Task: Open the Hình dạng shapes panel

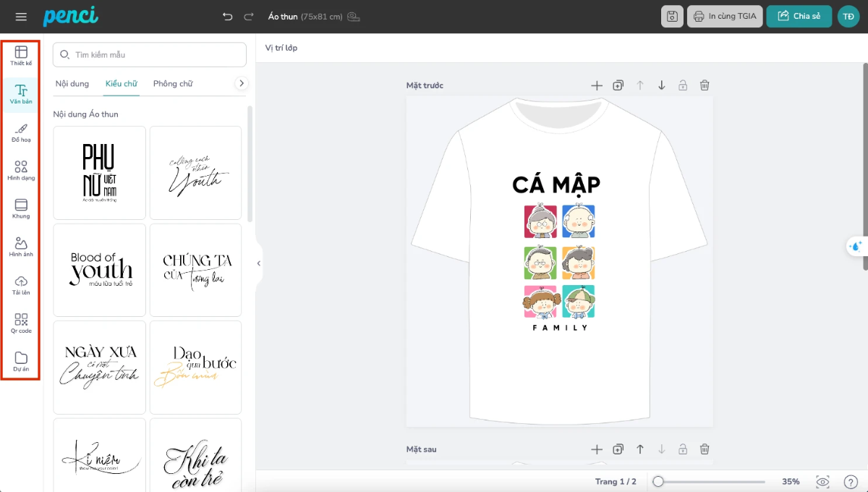Action: pos(21,171)
